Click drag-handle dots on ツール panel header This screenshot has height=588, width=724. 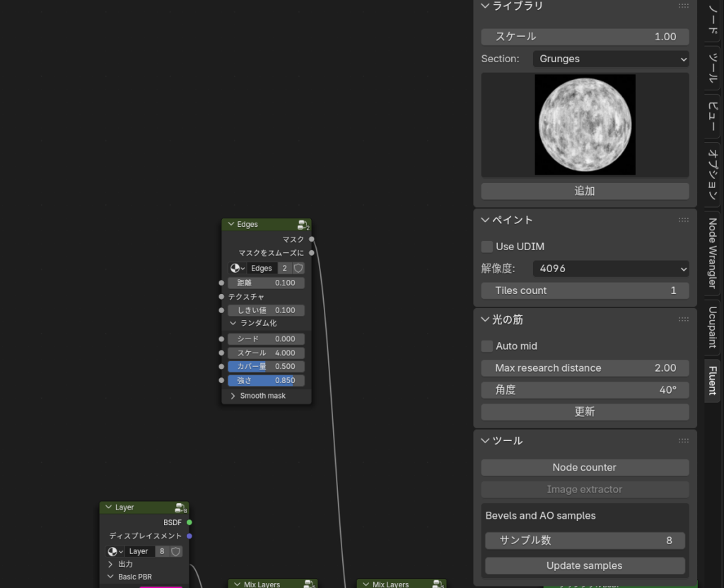tap(683, 440)
